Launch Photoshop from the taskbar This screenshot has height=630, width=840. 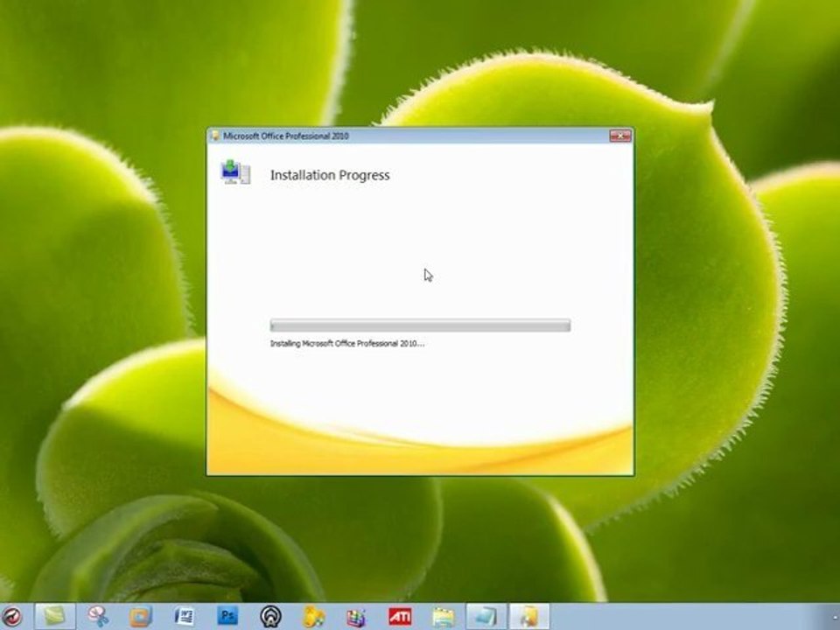coord(227,616)
